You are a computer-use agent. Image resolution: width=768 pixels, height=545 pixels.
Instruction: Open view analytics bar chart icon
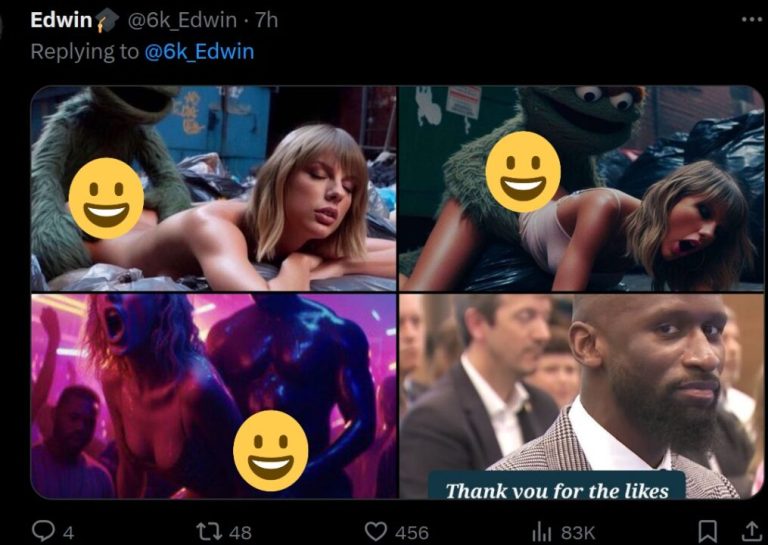[542, 531]
